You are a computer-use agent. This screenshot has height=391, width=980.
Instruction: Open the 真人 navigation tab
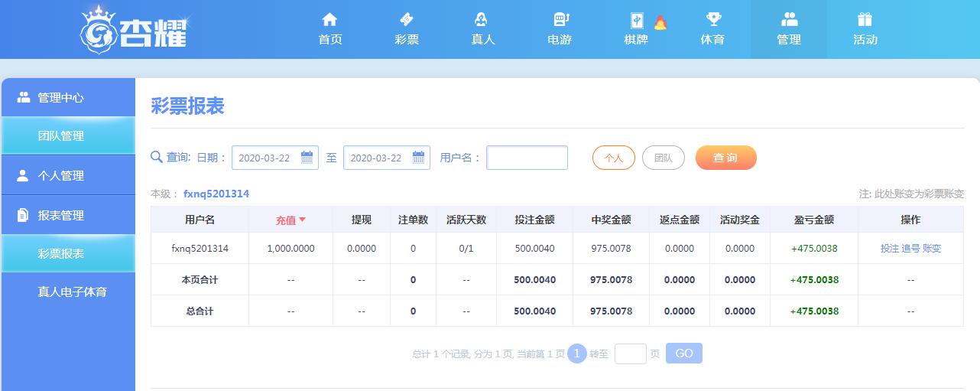click(x=483, y=29)
